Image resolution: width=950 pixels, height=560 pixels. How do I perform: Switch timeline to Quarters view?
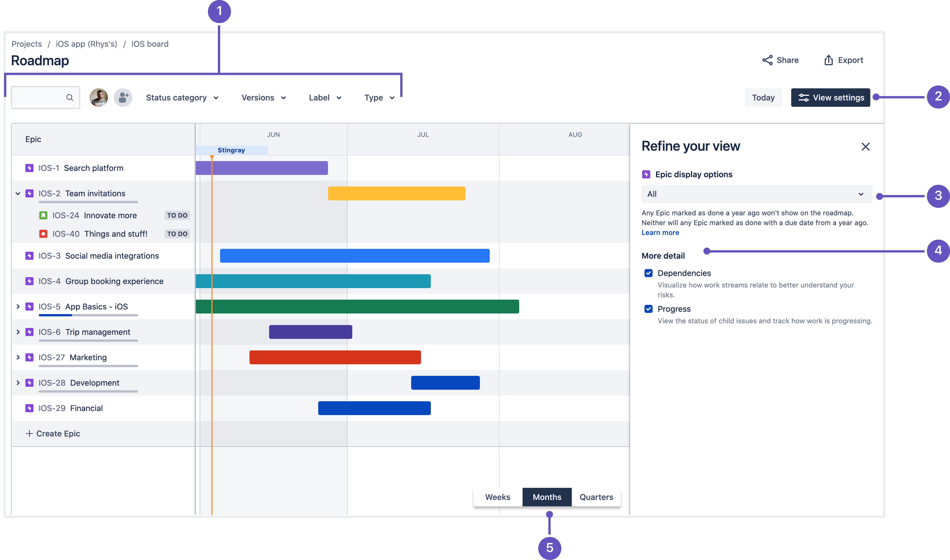coord(596,497)
